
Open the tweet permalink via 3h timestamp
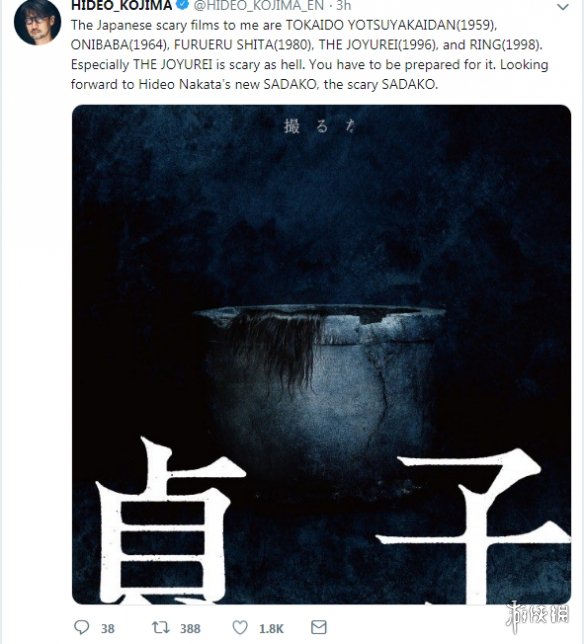[x=344, y=5]
